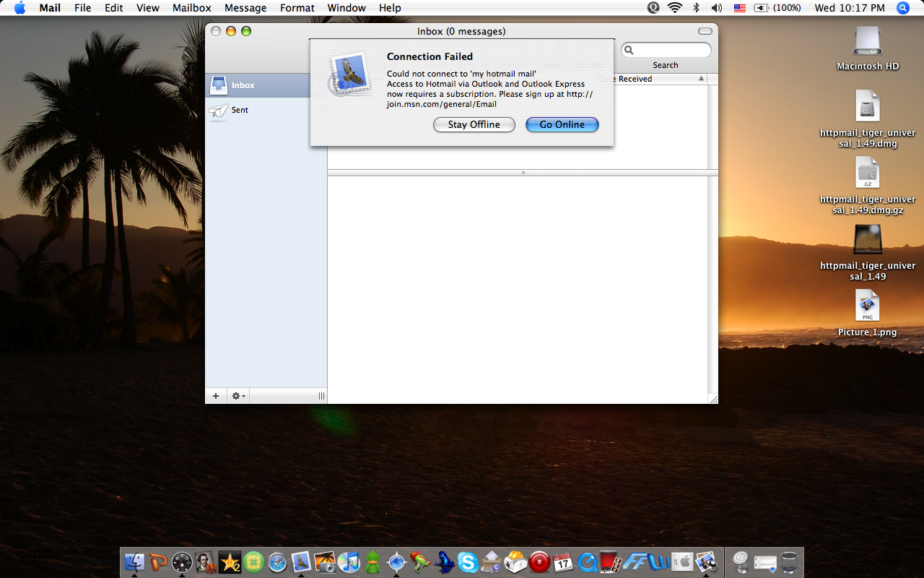Viewport: 924px width, 578px height.
Task: Open System Preferences from the Dock
Action: coord(682,562)
